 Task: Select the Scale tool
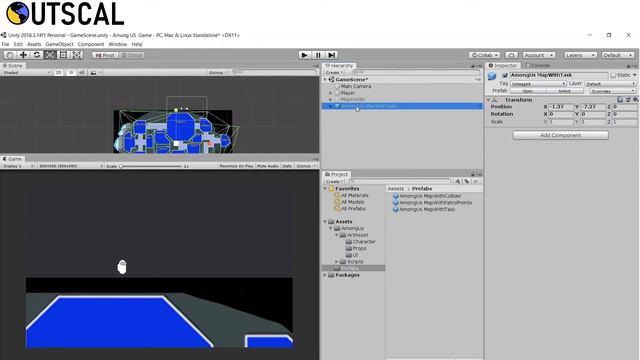(x=50, y=55)
